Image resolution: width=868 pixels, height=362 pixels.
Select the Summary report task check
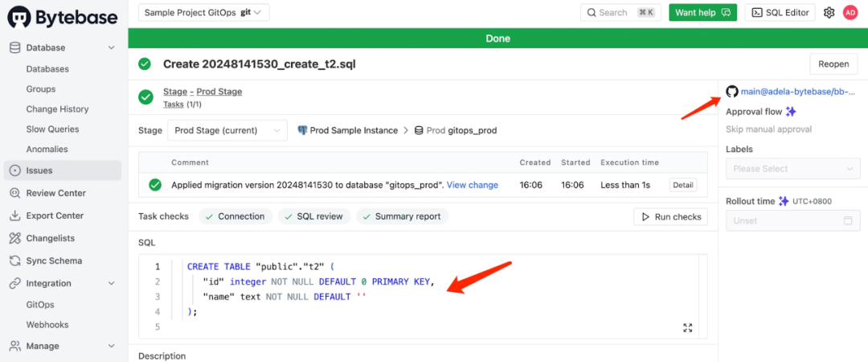402,216
